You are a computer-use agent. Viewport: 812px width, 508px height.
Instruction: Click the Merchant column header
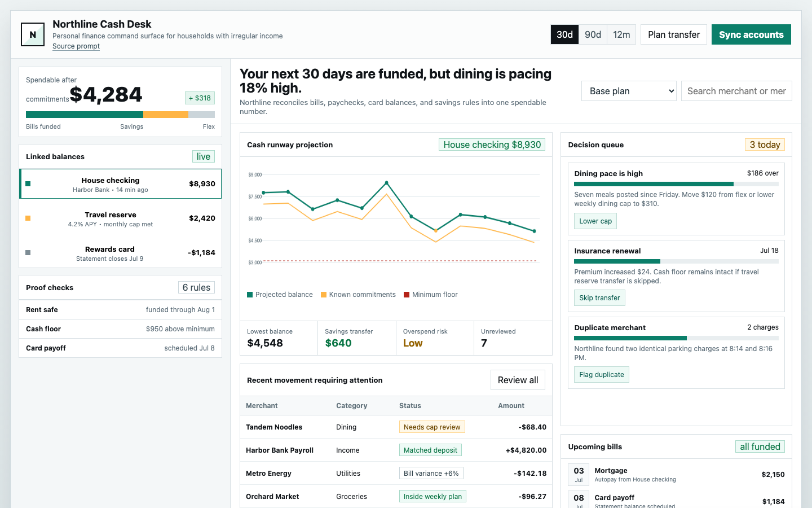click(x=262, y=406)
